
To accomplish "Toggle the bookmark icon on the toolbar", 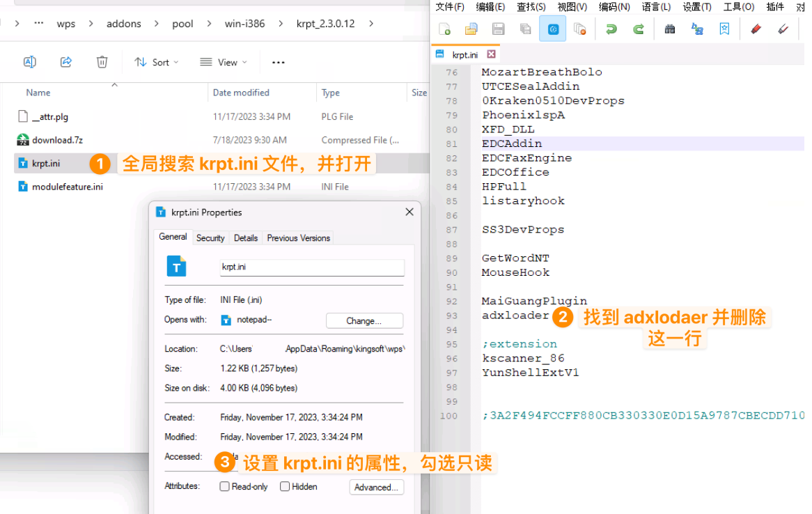I will [724, 29].
